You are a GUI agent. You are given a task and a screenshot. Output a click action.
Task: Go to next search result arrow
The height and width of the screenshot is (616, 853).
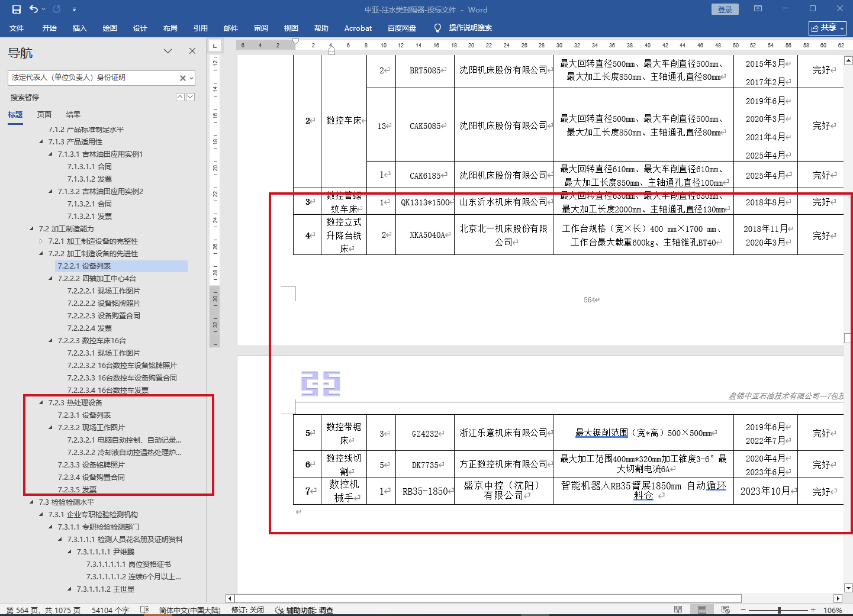pyautogui.click(x=191, y=97)
